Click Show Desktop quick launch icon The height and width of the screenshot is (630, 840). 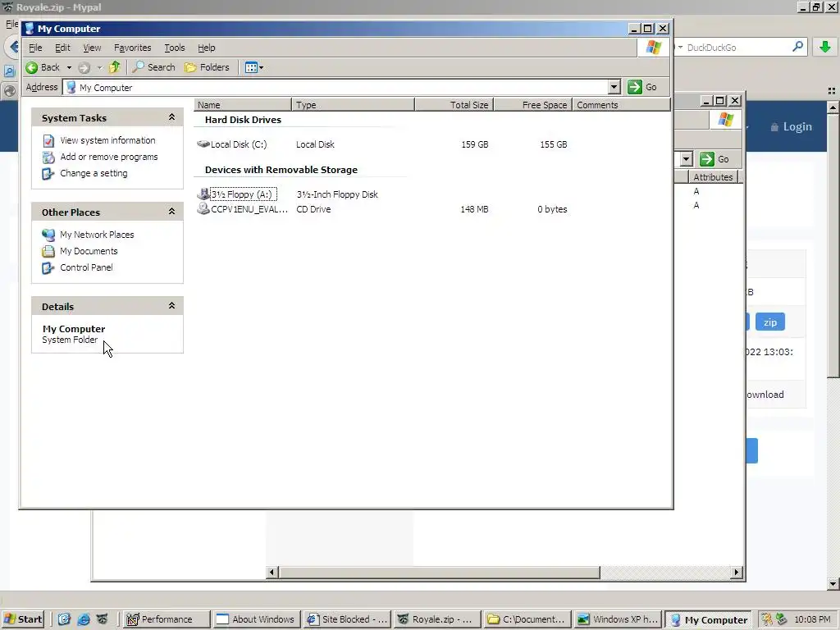64,619
